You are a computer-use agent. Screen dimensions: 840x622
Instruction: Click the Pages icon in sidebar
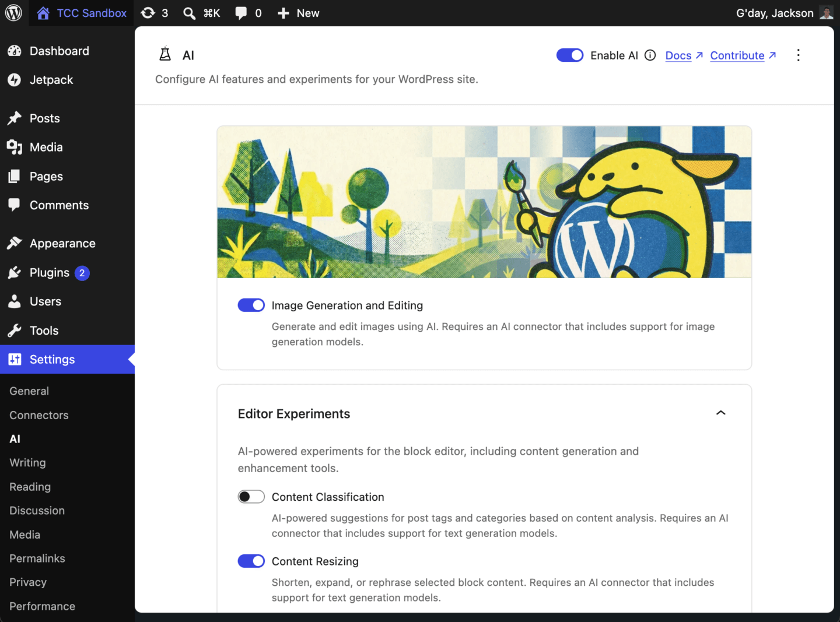pos(15,176)
